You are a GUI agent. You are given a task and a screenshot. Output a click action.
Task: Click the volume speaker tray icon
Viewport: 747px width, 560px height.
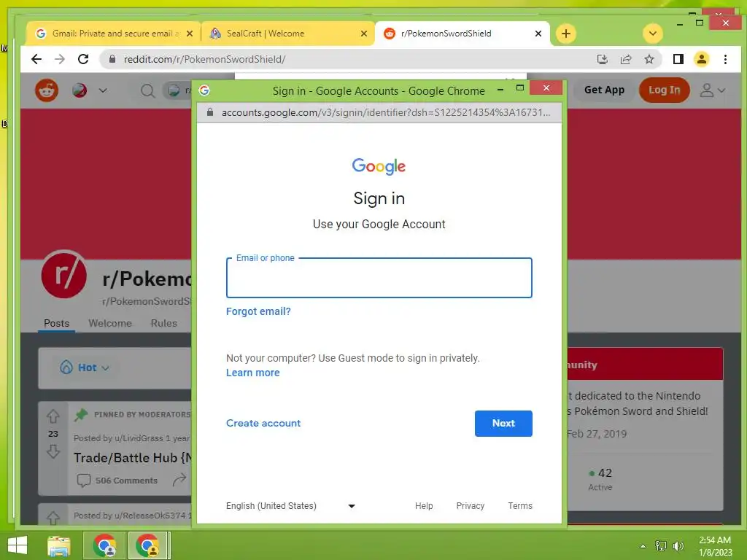click(678, 546)
